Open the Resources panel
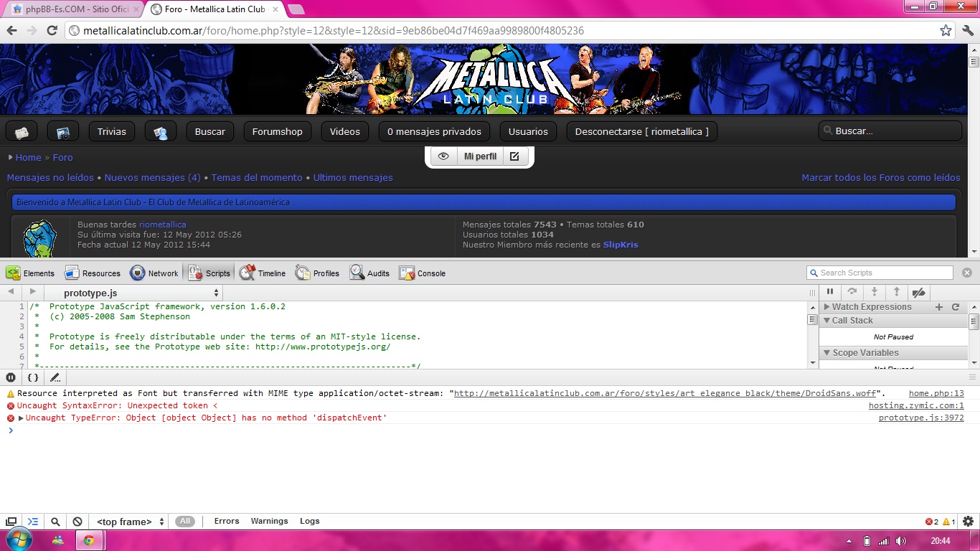The image size is (980, 551). coord(93,273)
